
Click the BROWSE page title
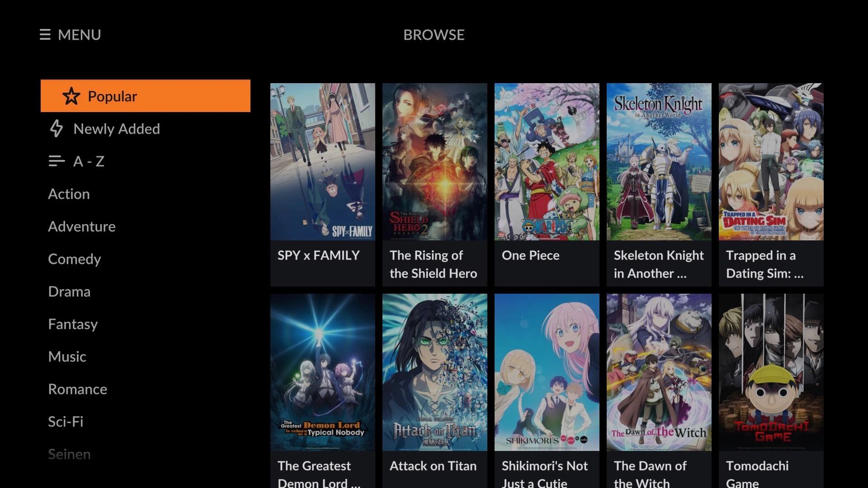point(434,34)
